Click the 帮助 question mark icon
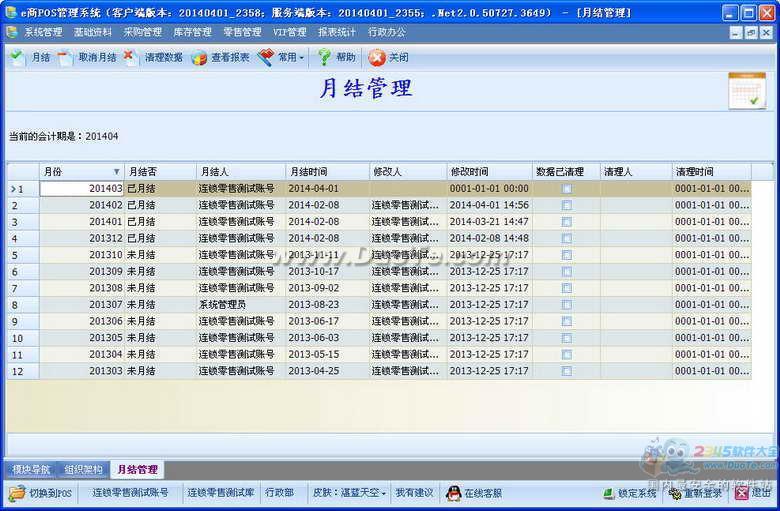Screen dimensions: 780x511 point(324,58)
